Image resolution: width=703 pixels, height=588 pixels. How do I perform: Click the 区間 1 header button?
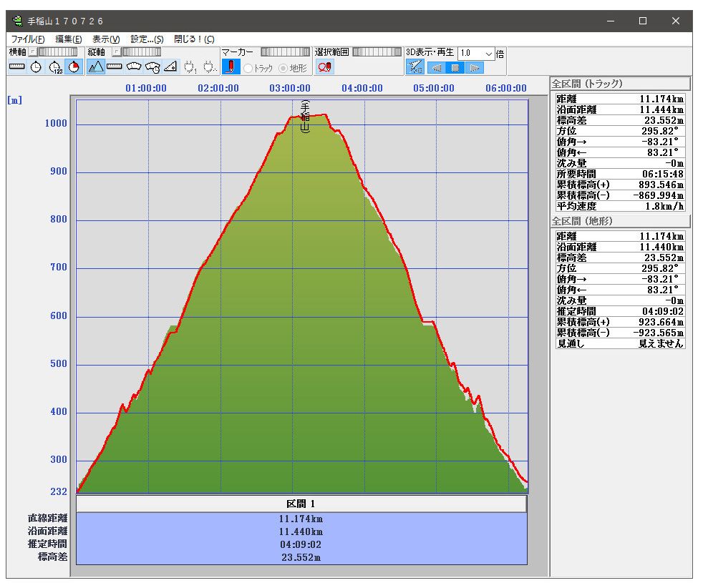pyautogui.click(x=301, y=504)
